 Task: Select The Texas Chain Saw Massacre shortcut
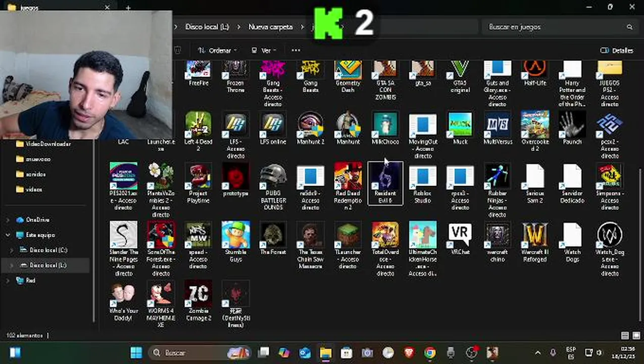tap(310, 245)
